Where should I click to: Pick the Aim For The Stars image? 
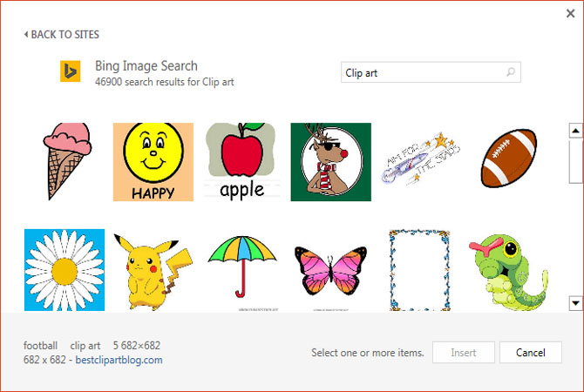420,159
